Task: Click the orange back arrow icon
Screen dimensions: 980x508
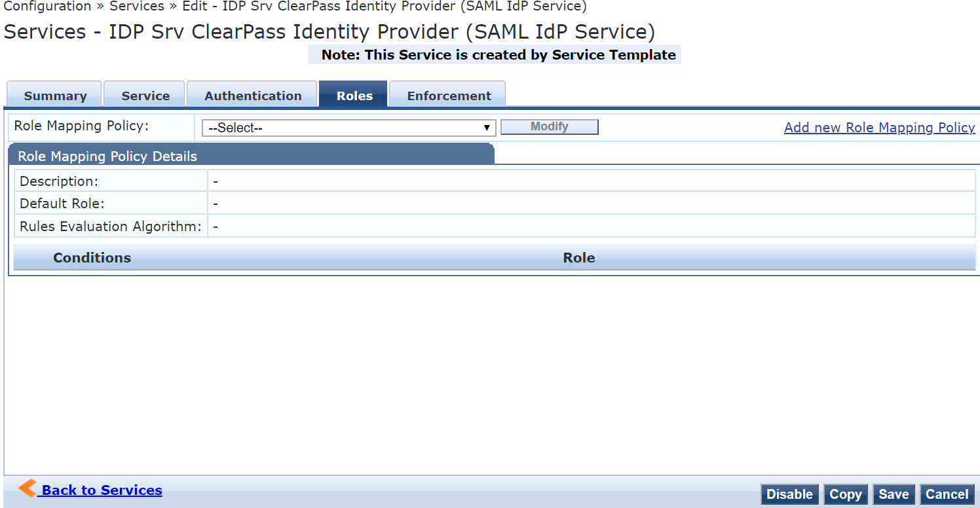Action: tap(28, 488)
